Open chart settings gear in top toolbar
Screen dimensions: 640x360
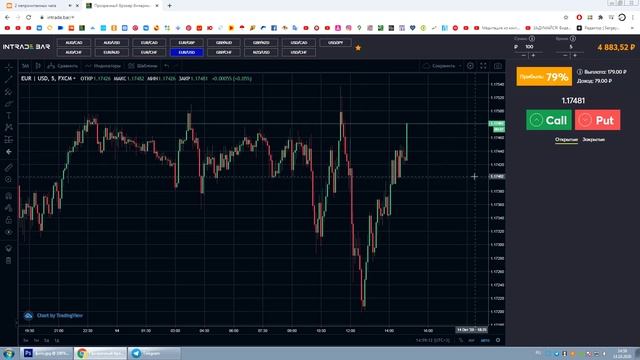click(x=470, y=66)
